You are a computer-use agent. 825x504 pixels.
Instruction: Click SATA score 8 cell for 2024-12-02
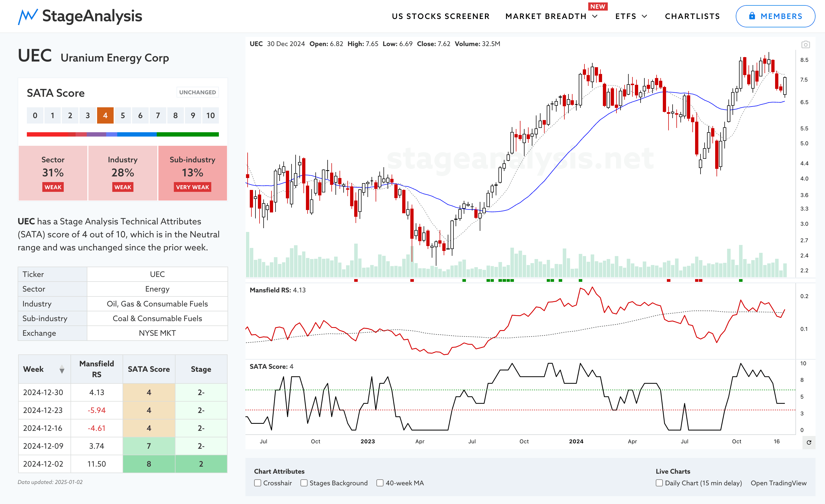(149, 464)
